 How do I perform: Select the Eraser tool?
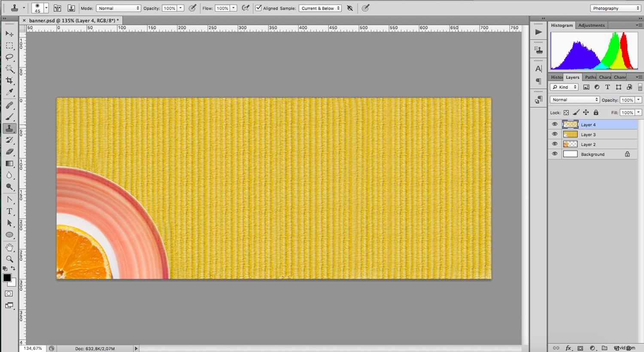point(9,151)
